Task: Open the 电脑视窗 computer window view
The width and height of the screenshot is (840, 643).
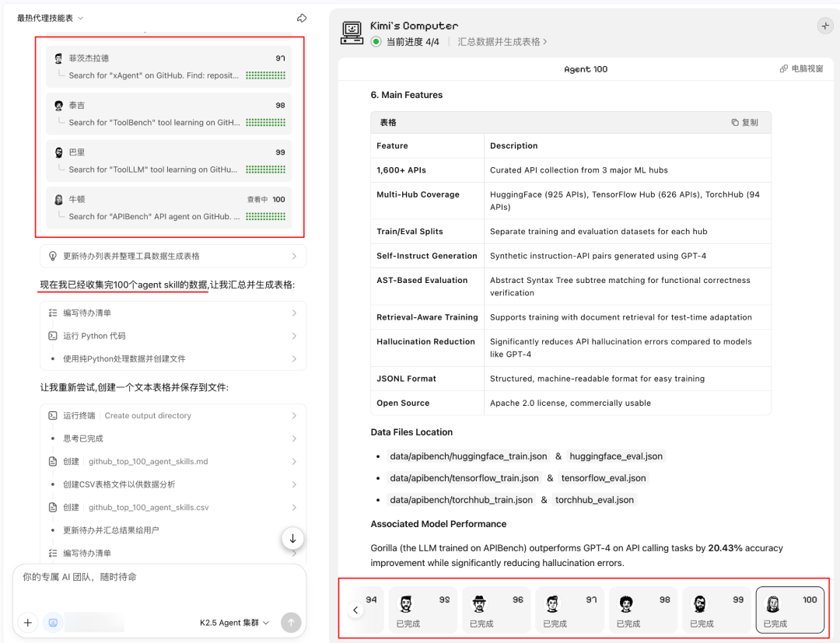Action: [x=801, y=68]
